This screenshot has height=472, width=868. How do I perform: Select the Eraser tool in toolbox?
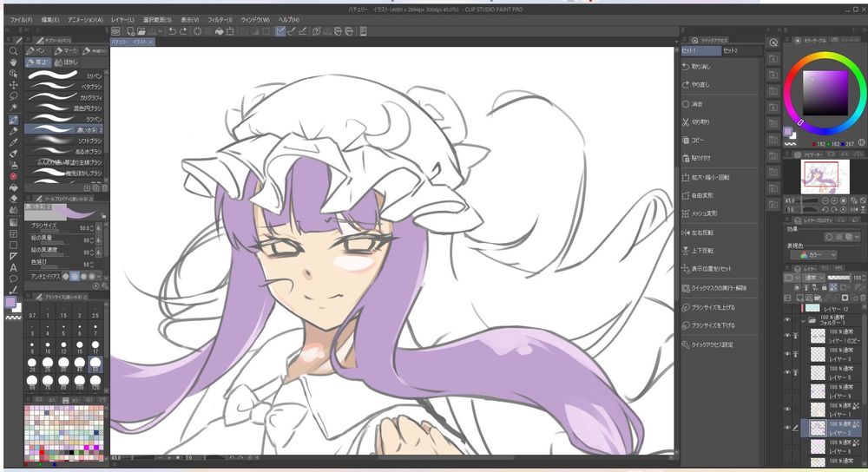[13, 199]
